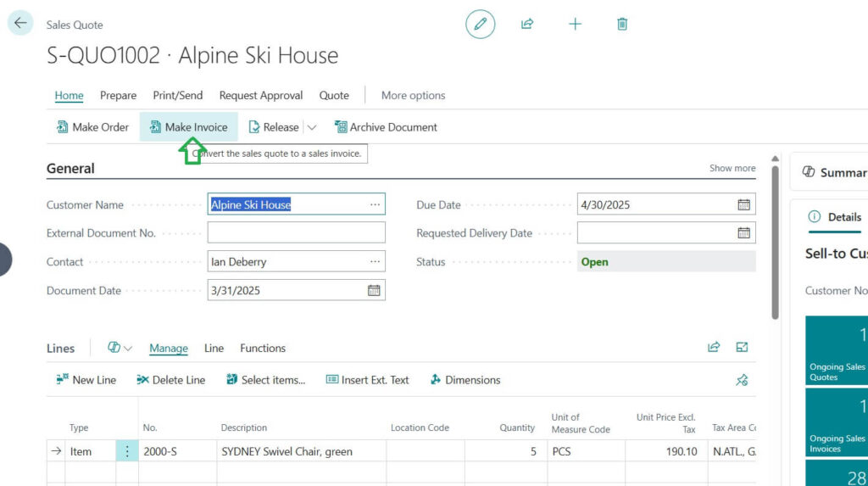Click Delete Line action
This screenshot has height=486, width=868.
tap(170, 380)
